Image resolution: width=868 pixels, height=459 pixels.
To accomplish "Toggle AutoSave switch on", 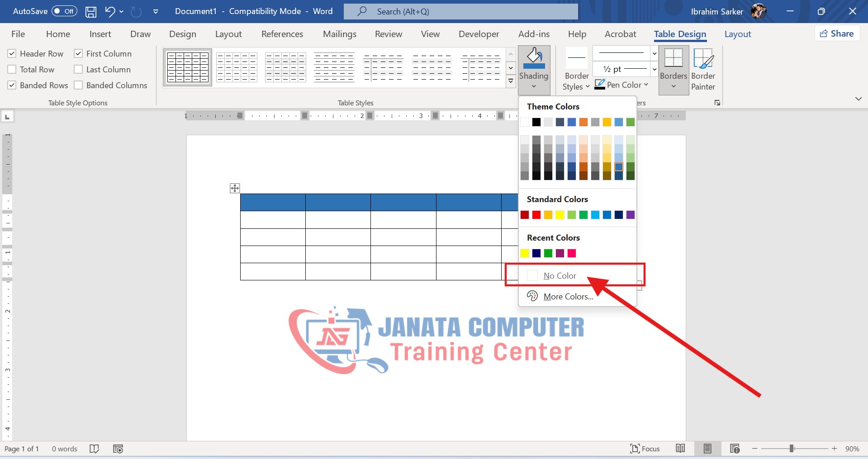I will pyautogui.click(x=64, y=11).
